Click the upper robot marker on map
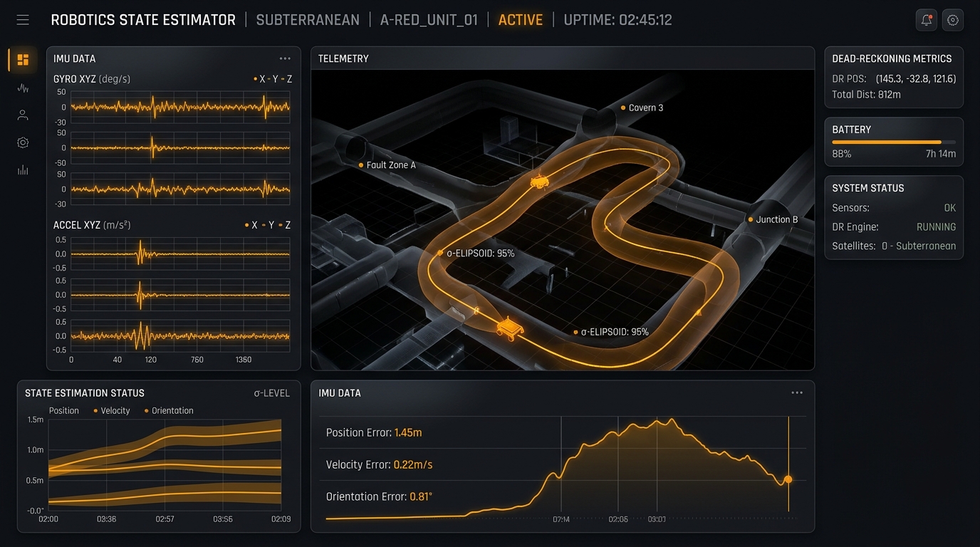The height and width of the screenshot is (547, 980). pos(539,181)
